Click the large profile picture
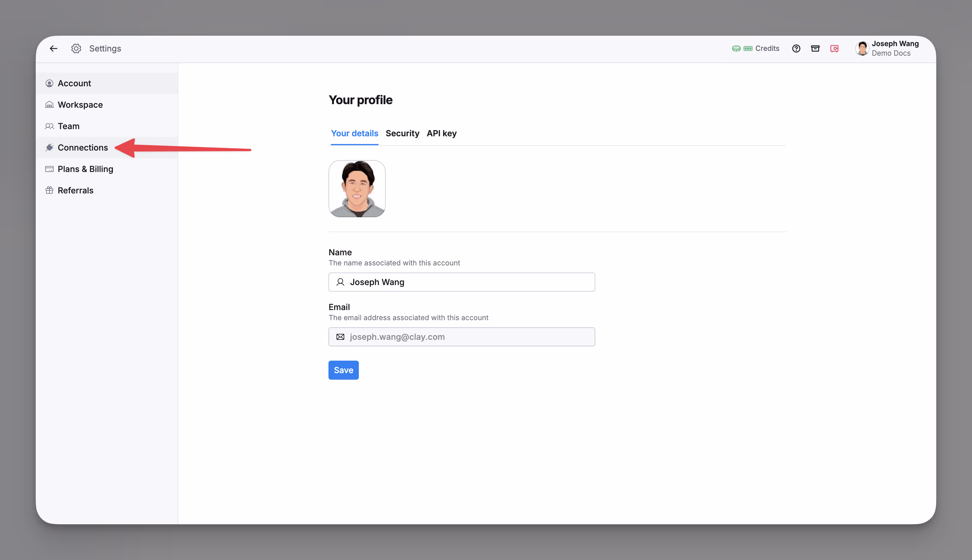 pyautogui.click(x=357, y=189)
